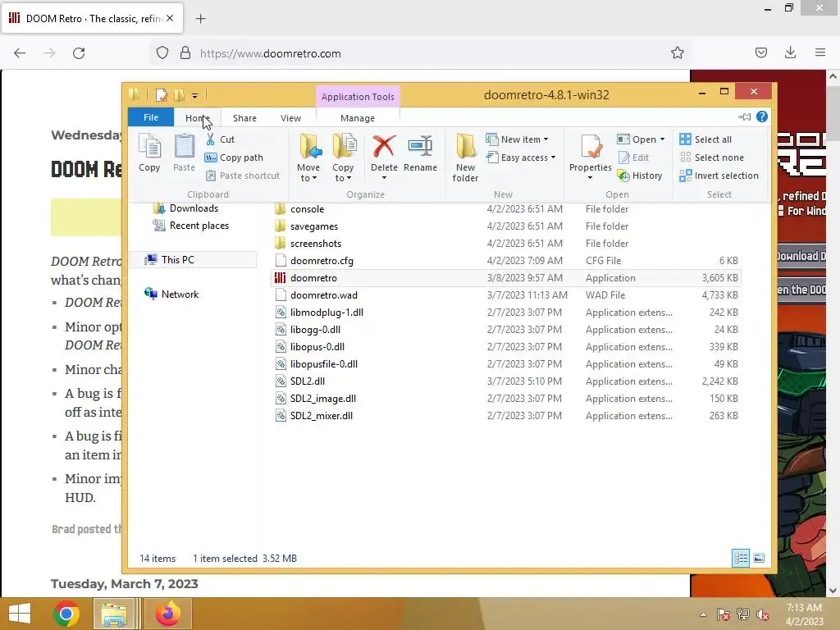Click the Copy icon in the Clipboard group
840x630 pixels.
[149, 153]
